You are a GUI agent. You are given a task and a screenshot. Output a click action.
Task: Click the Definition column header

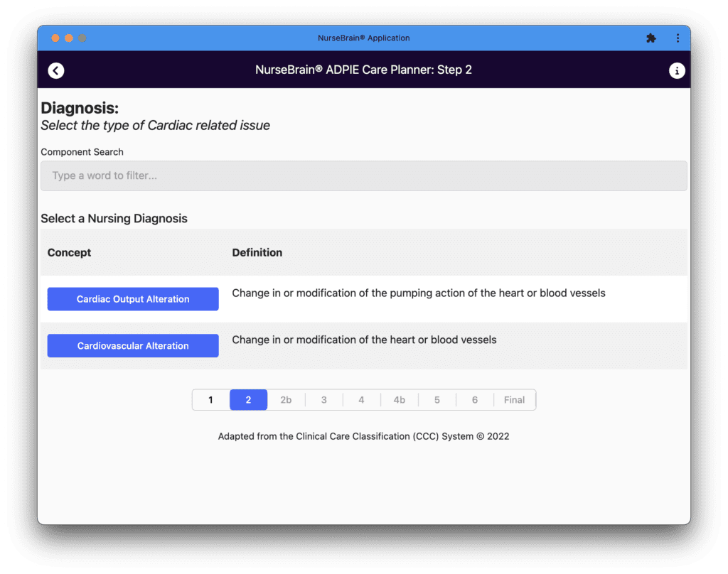point(257,252)
